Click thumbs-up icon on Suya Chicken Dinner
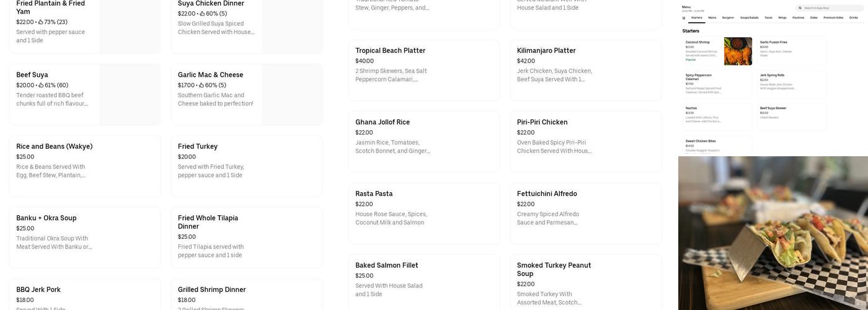 click(202, 14)
